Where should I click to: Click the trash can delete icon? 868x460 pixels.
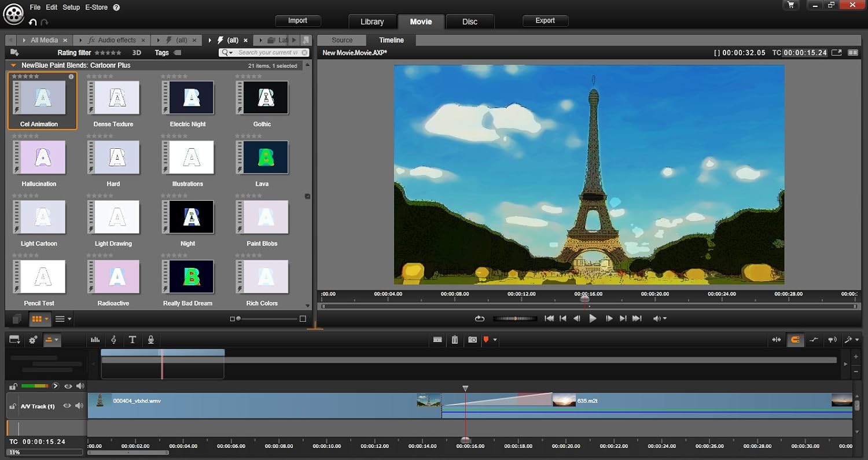point(455,340)
